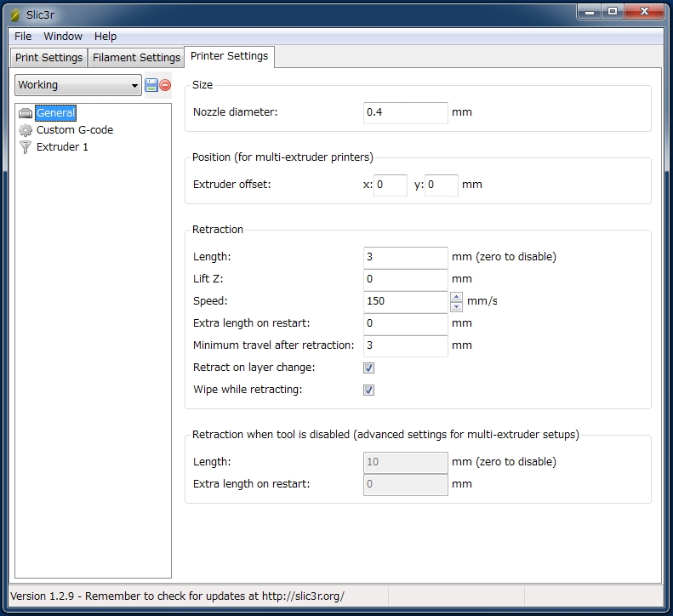Open the Help menu

point(106,36)
